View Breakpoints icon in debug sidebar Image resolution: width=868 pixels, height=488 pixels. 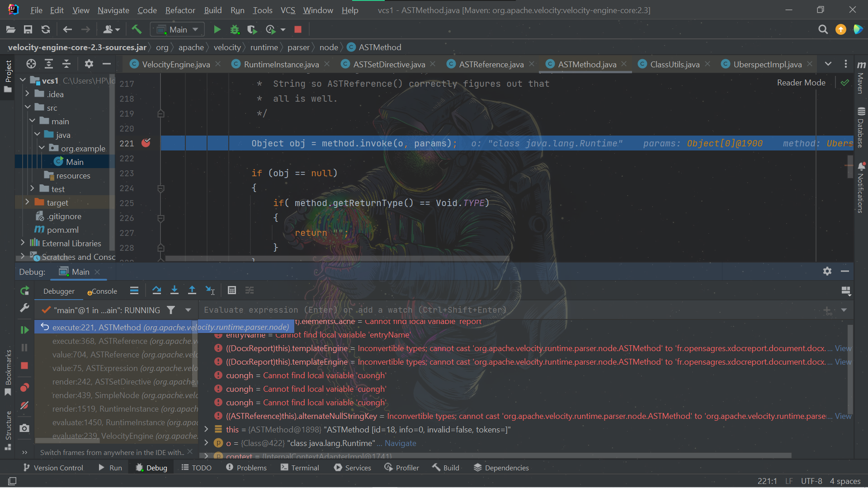point(24,388)
